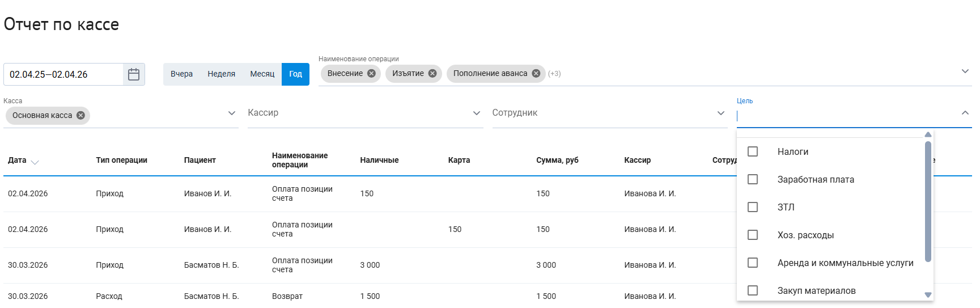Open the Кассир dropdown

pyautogui.click(x=365, y=113)
